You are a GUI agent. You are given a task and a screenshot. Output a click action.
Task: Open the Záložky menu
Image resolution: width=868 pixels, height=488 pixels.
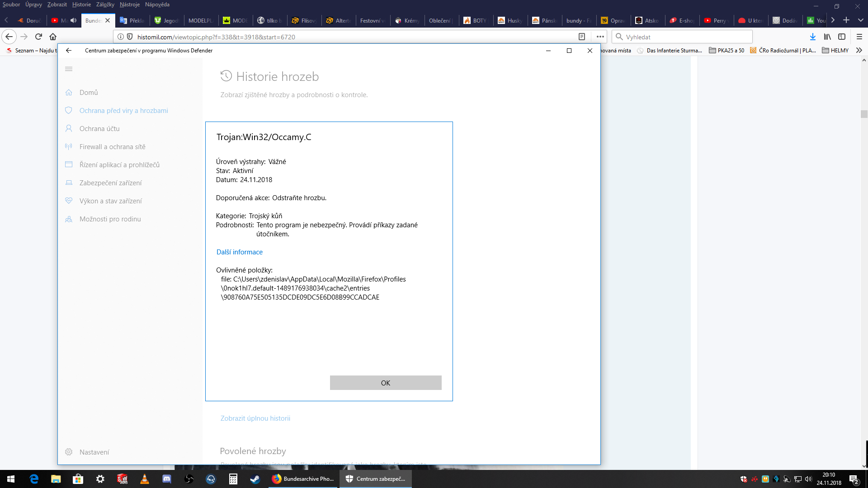(x=105, y=5)
